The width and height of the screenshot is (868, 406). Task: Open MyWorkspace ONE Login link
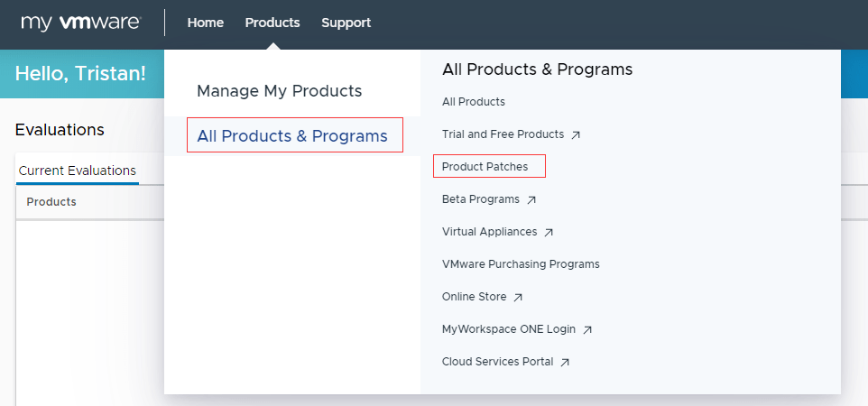[x=509, y=329]
